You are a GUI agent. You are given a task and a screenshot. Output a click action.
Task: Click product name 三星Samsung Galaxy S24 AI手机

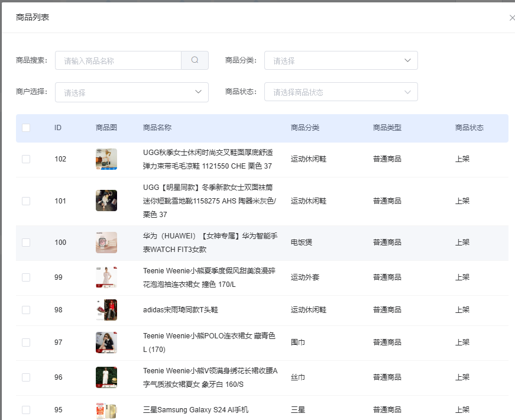pos(196,410)
